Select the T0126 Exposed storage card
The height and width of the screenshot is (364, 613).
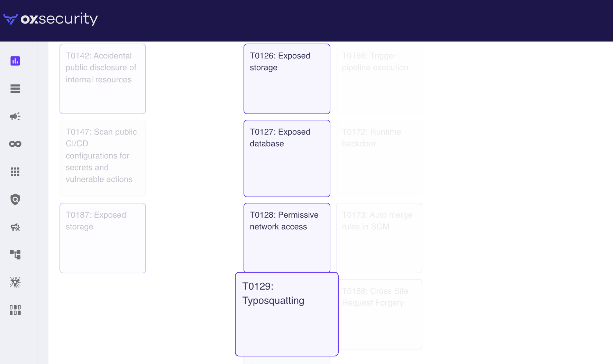(287, 79)
